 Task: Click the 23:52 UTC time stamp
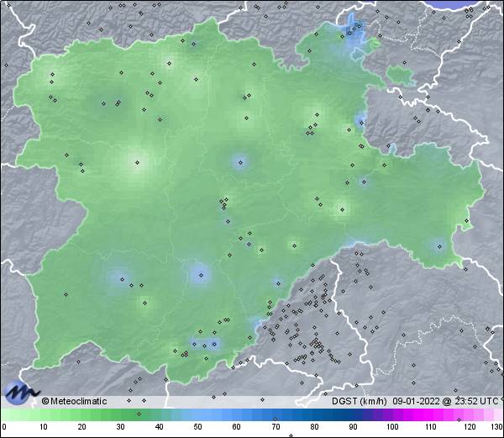point(475,401)
